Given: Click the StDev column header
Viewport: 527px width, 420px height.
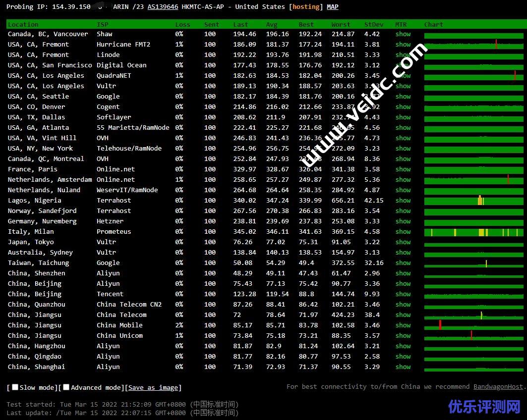Looking at the screenshot, I should (374, 24).
